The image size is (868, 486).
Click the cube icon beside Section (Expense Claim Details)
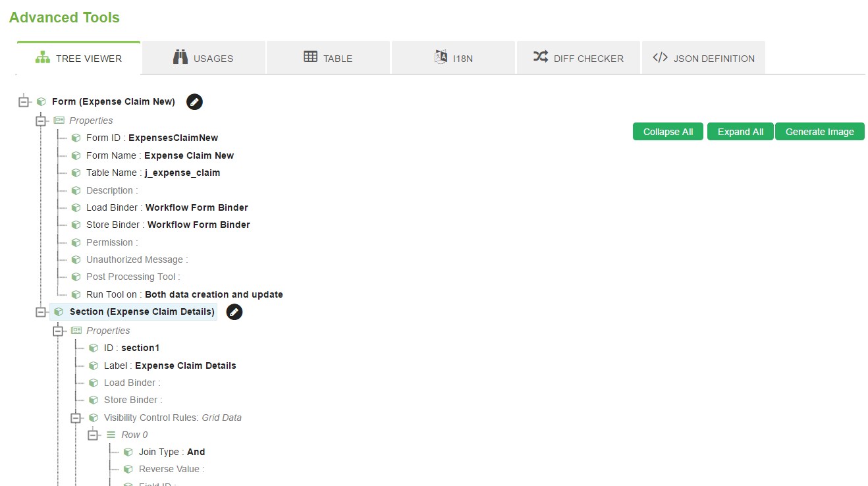click(x=59, y=311)
